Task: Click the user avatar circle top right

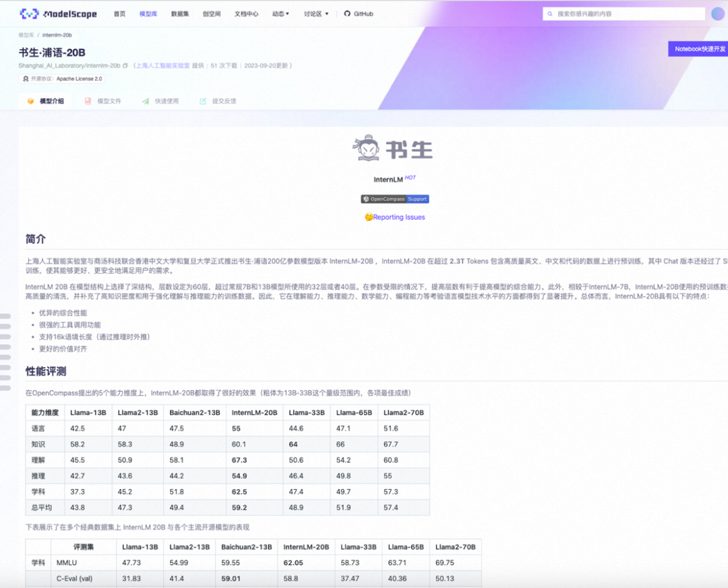Action: click(717, 13)
